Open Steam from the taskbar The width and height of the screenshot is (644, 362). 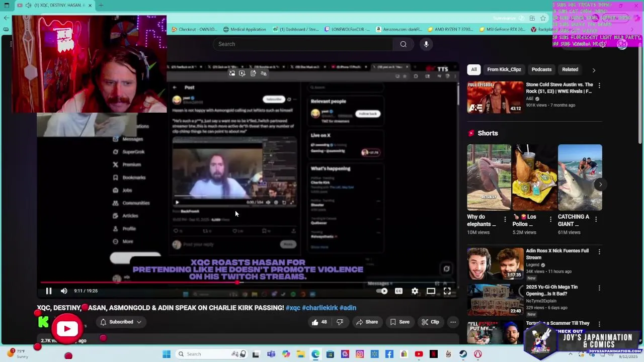point(463,354)
